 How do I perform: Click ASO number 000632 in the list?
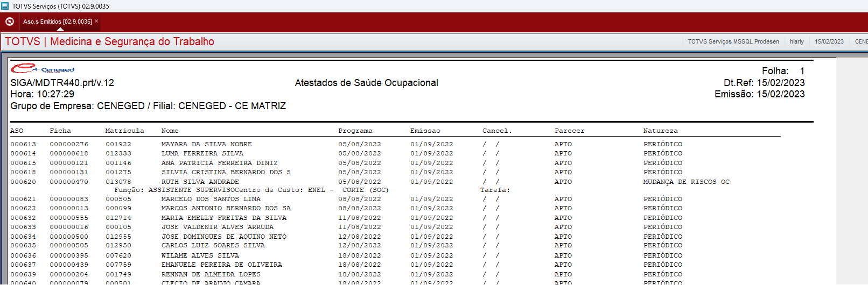coord(23,218)
